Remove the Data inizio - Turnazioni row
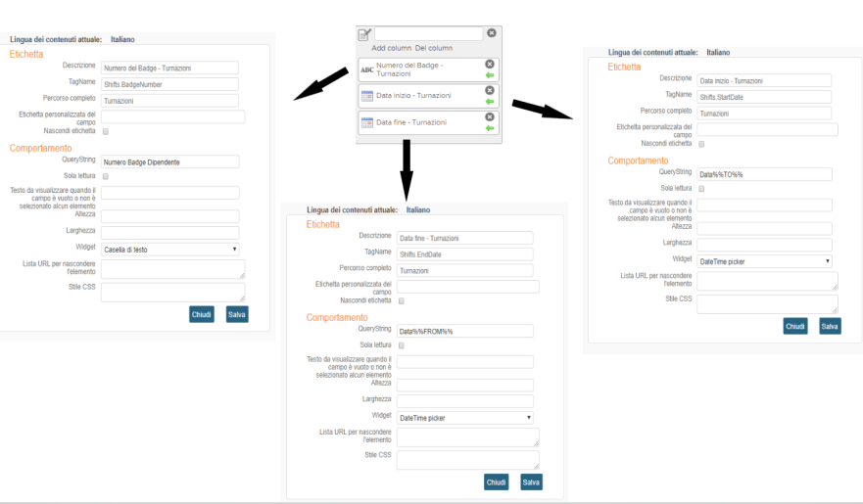Image resolution: width=863 pixels, height=504 pixels. click(x=489, y=90)
